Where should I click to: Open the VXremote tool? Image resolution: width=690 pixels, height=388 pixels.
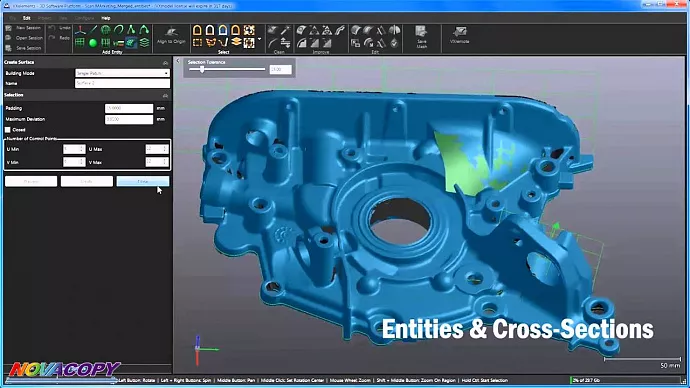pos(459,35)
